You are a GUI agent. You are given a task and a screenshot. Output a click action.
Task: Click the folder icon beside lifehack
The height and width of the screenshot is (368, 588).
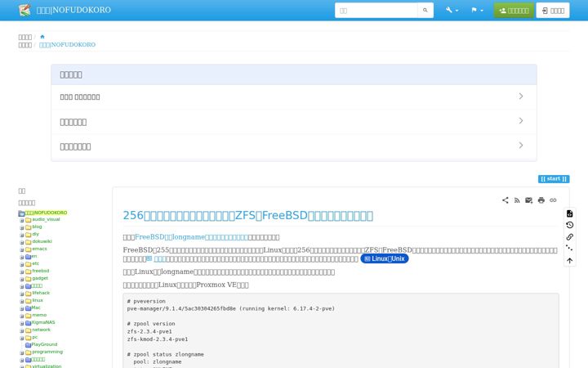tap(28, 294)
